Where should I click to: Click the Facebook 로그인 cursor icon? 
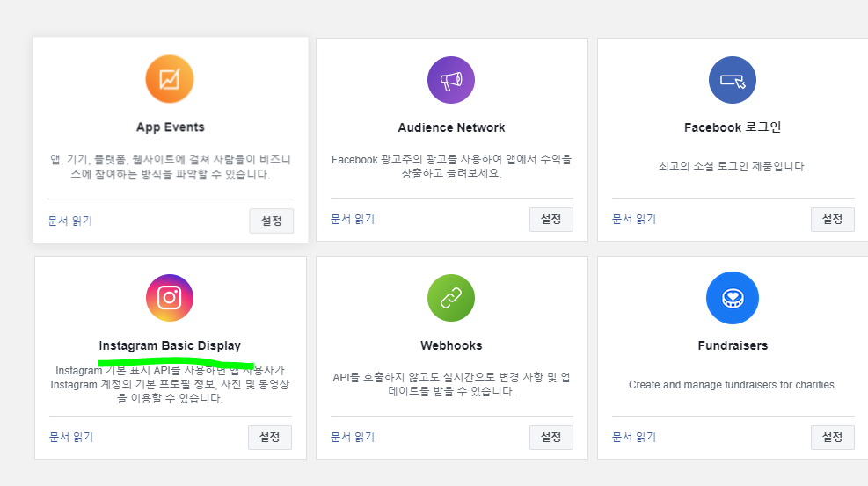pyautogui.click(x=733, y=80)
